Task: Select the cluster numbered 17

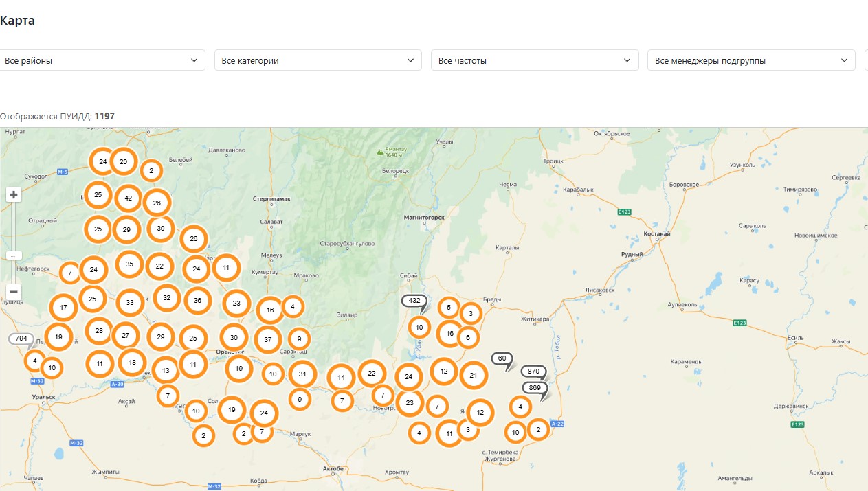Action: [x=63, y=308]
